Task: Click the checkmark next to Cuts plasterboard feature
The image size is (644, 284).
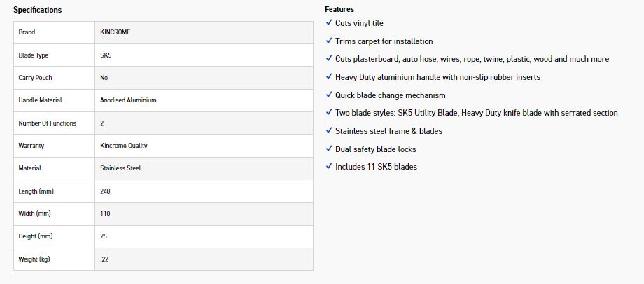Action: click(328, 58)
